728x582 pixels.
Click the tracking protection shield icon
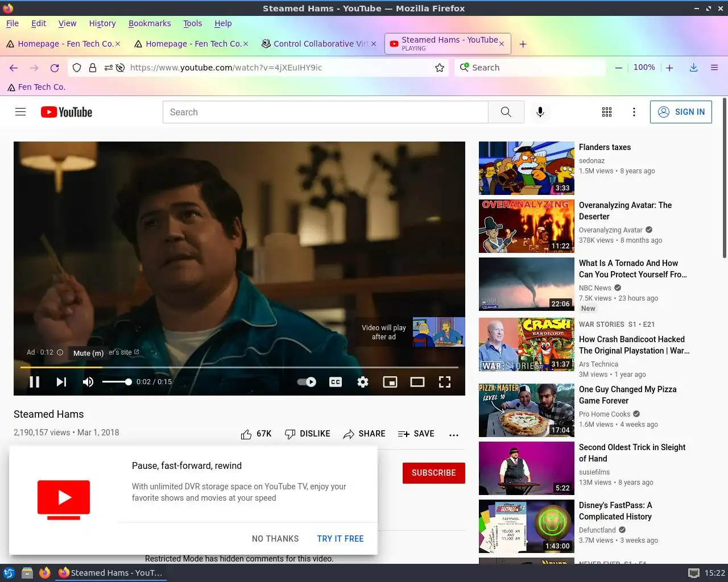click(x=77, y=68)
